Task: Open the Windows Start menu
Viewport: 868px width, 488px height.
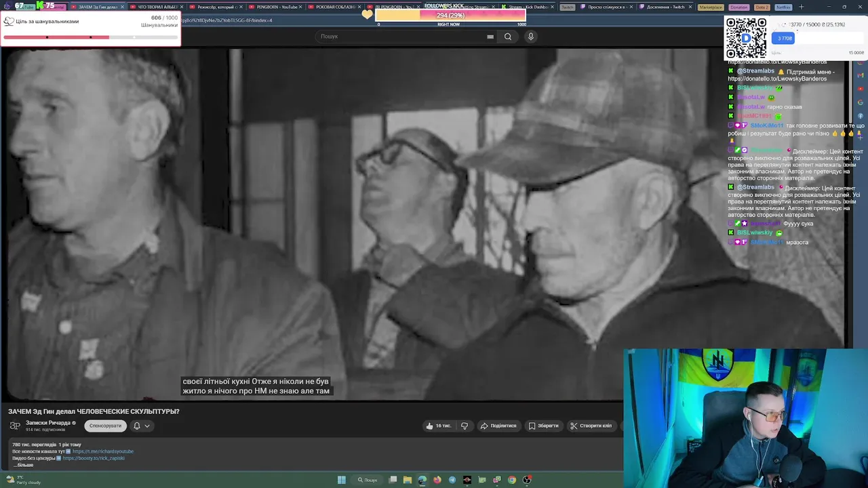Action: pos(342,480)
